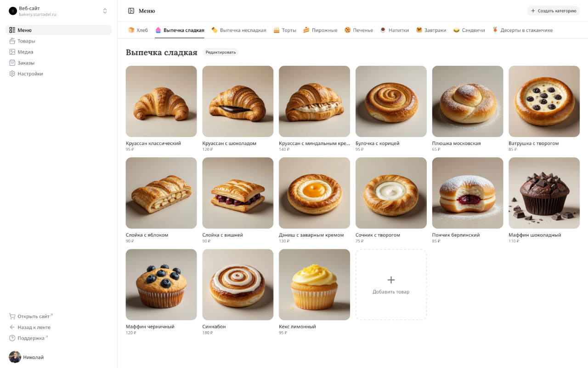Click the Заказы bag icon

click(x=12, y=63)
